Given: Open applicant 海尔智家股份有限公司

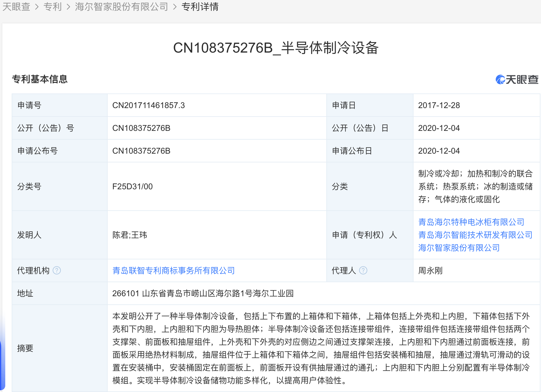Looking at the screenshot, I should 458,248.
